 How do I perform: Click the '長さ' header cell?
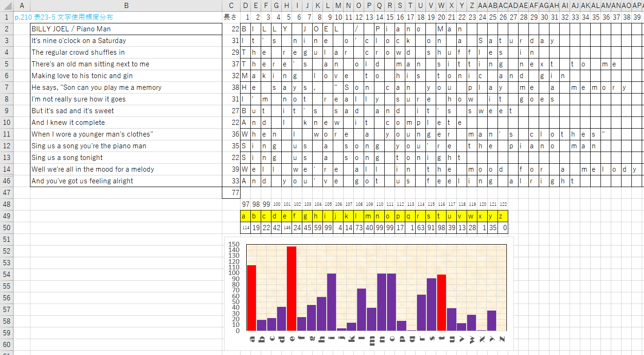click(231, 17)
